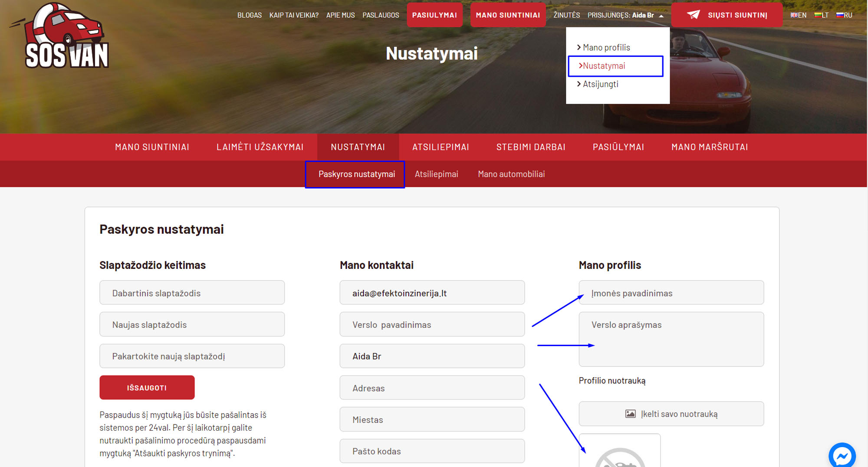Open the Pasiūlymai tab in red bar
Image resolution: width=868 pixels, height=467 pixels.
(618, 147)
